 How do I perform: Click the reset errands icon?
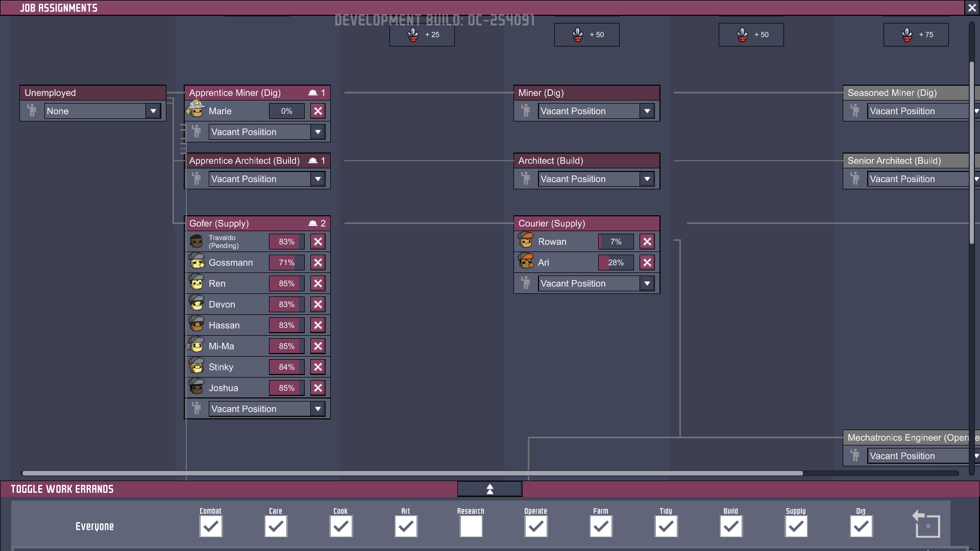pyautogui.click(x=926, y=524)
